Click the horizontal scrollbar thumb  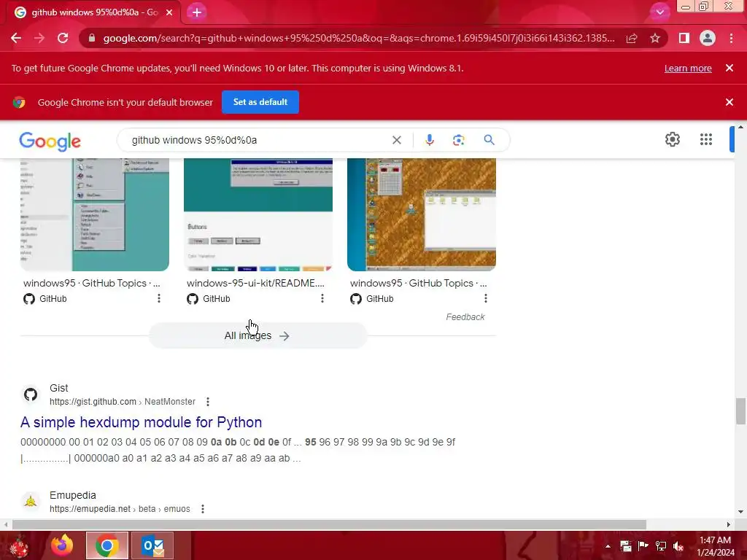pyautogui.click(x=329, y=525)
